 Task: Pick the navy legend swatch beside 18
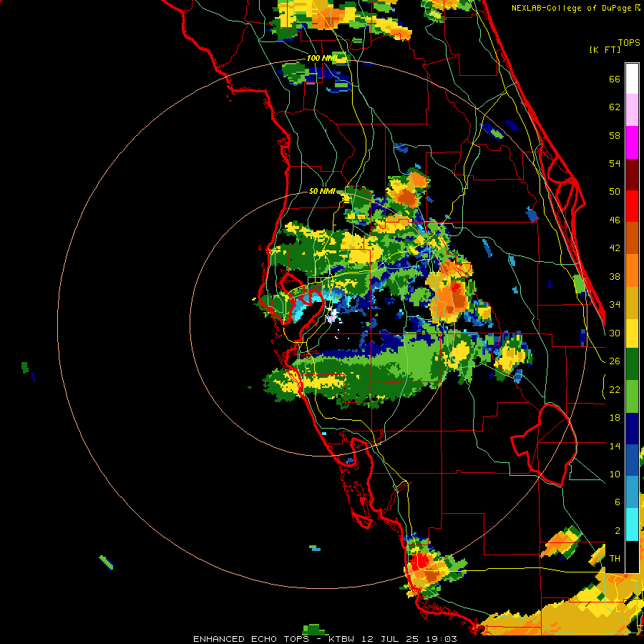pos(632,429)
